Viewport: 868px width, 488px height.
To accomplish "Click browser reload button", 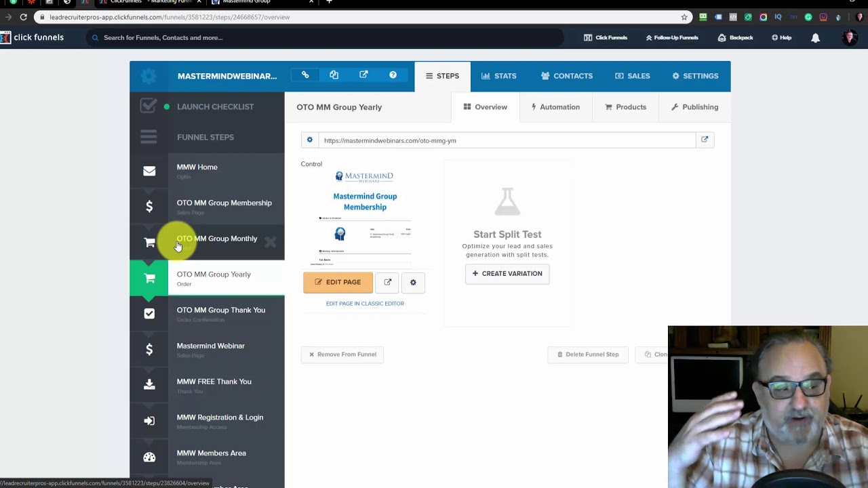I will click(23, 17).
